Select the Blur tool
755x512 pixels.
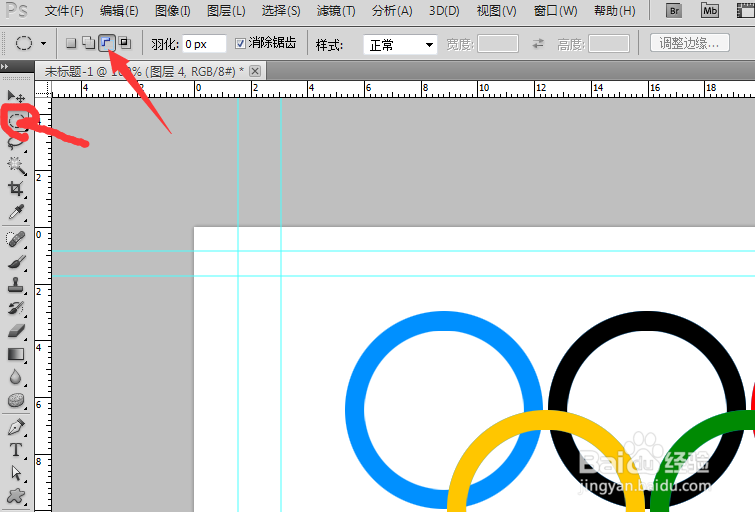16,377
